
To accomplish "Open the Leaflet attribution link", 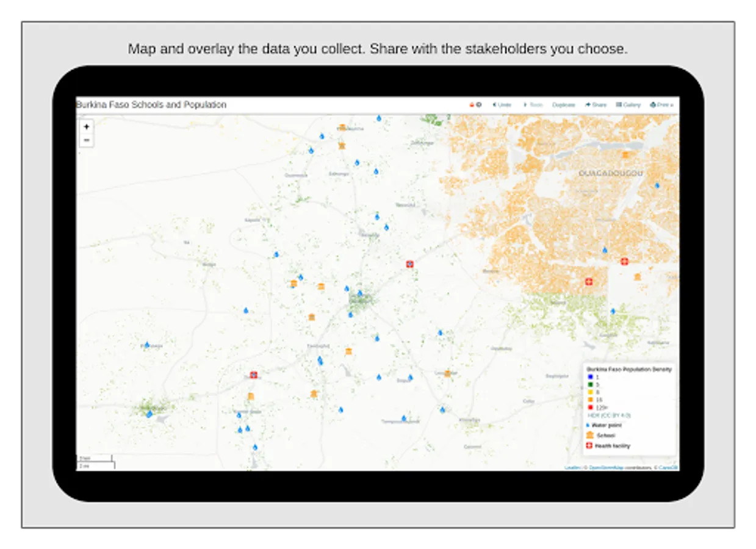I will coord(572,468).
